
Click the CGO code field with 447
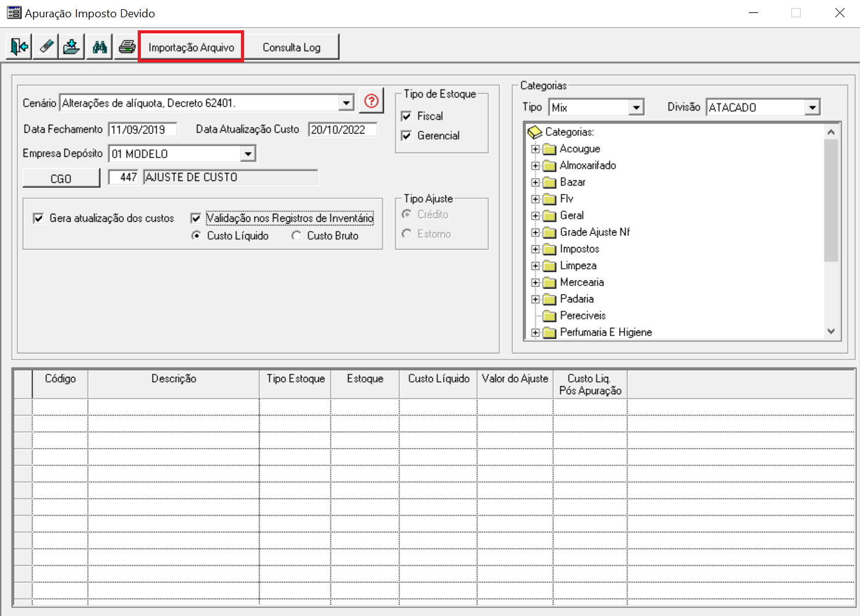coord(123,177)
